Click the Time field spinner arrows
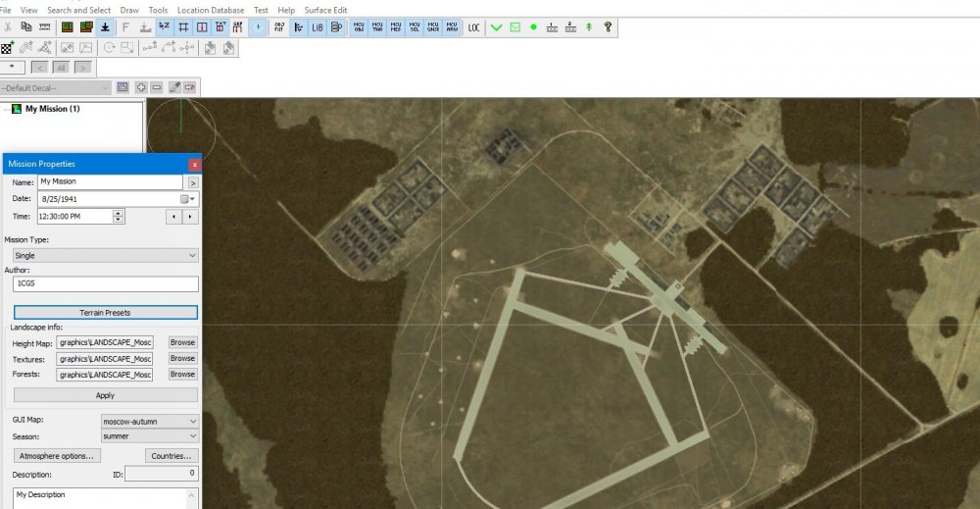 point(119,216)
